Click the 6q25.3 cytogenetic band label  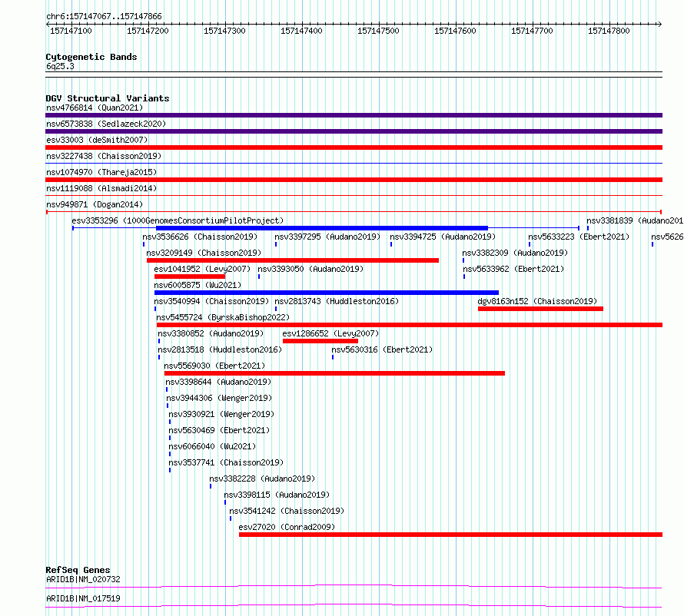pyautogui.click(x=60, y=66)
